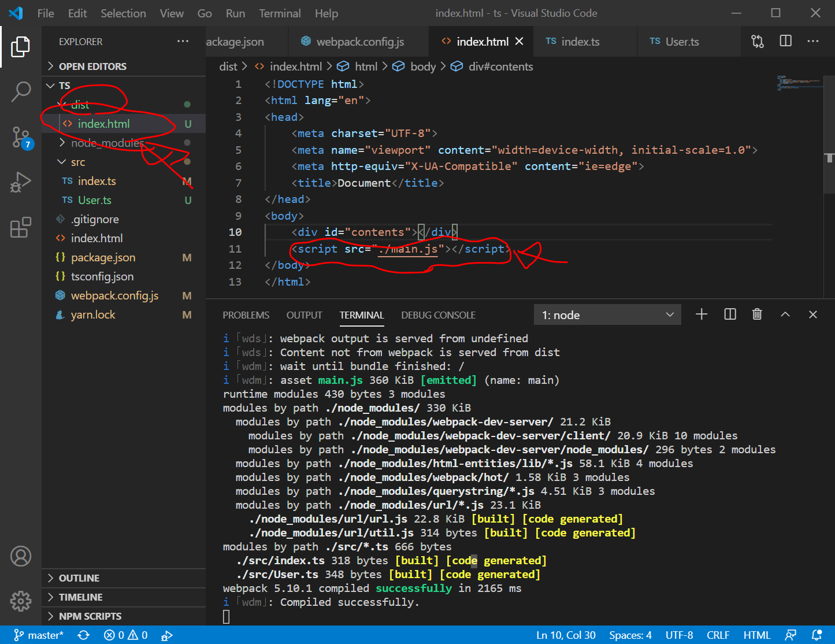This screenshot has width=835, height=644.
Task: Expand the OPEN EDITORS section
Action: tap(124, 66)
